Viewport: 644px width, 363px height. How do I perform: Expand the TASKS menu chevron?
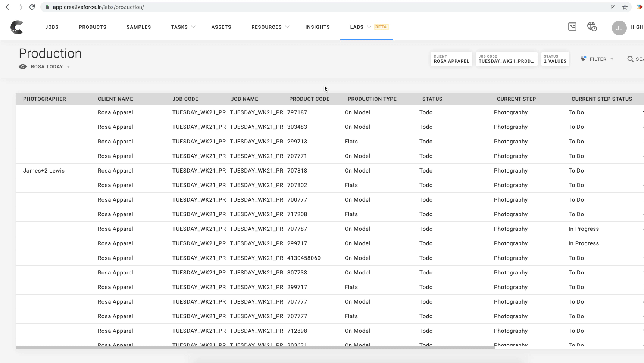point(193,27)
